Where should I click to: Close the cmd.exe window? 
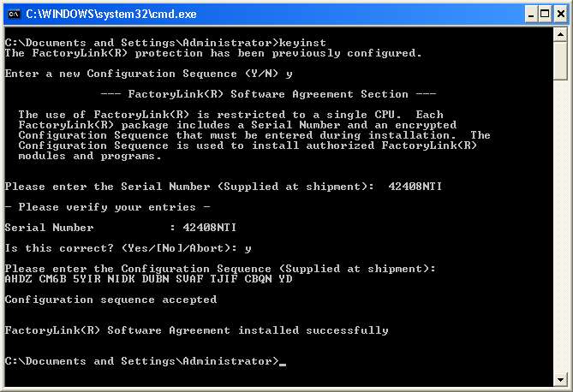coord(558,14)
